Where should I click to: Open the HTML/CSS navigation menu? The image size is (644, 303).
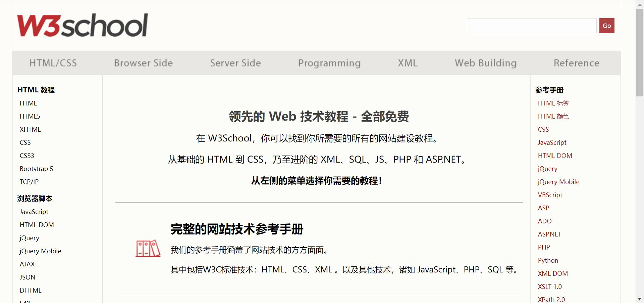(x=53, y=63)
